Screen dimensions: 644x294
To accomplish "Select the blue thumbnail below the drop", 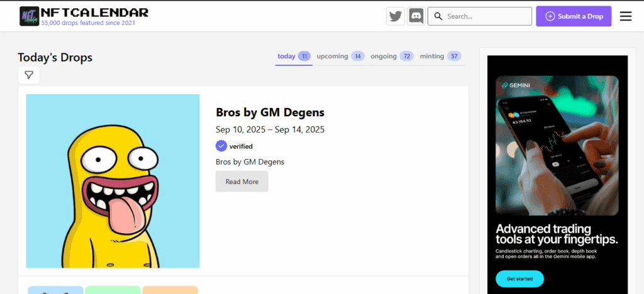I will click(55, 290).
